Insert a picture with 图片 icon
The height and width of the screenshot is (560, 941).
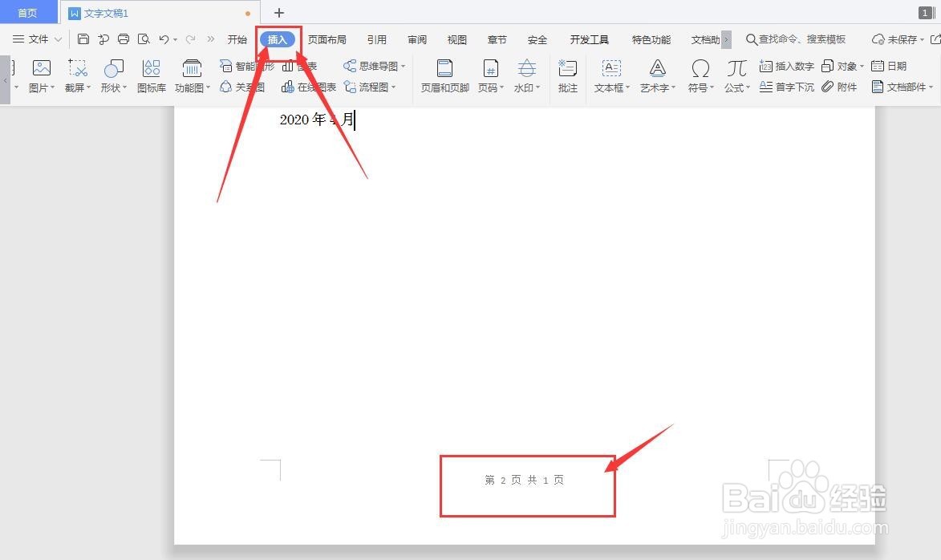pyautogui.click(x=42, y=68)
